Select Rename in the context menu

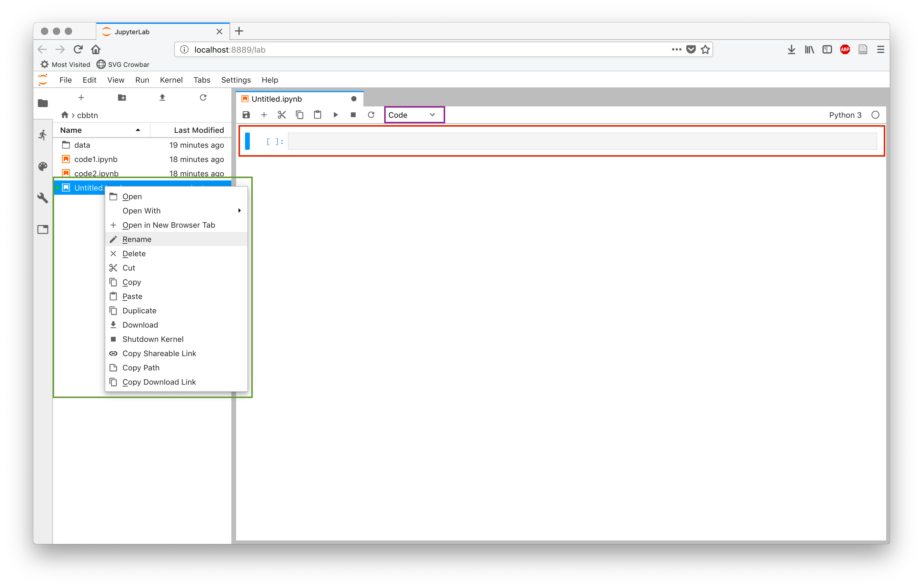[x=137, y=239]
